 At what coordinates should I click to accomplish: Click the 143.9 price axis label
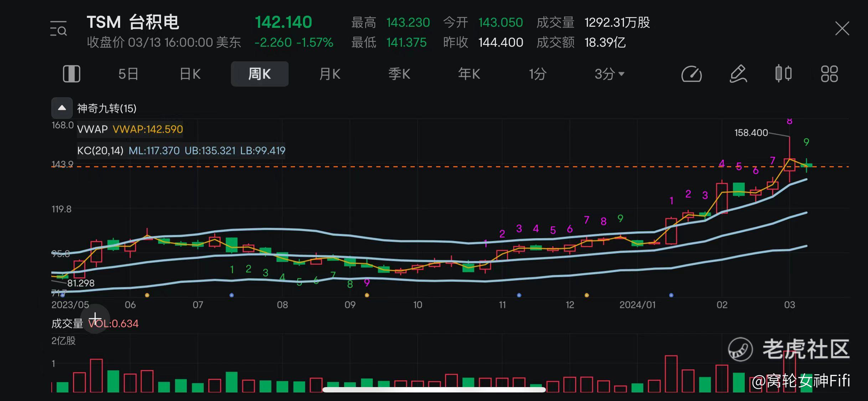[x=62, y=164]
